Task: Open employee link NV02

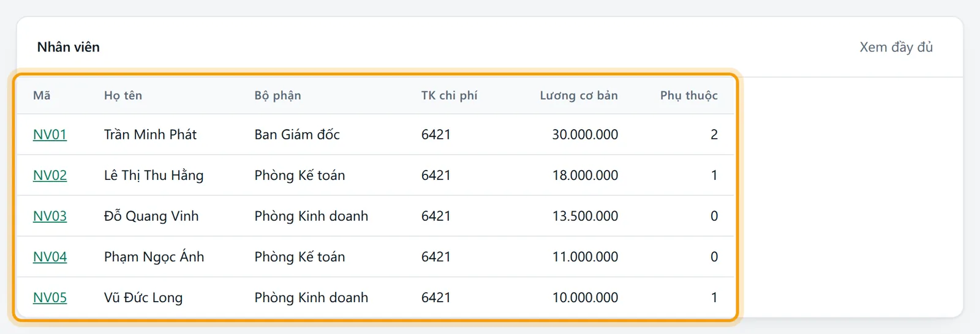Action: tap(50, 176)
